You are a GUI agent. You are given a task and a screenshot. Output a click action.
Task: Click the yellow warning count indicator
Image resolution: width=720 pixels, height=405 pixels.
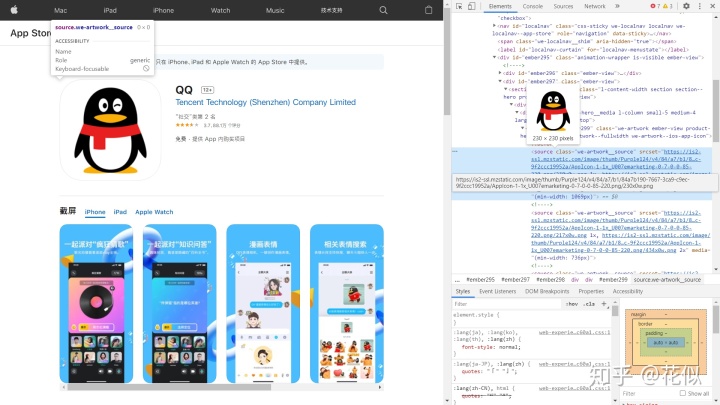(x=668, y=6)
